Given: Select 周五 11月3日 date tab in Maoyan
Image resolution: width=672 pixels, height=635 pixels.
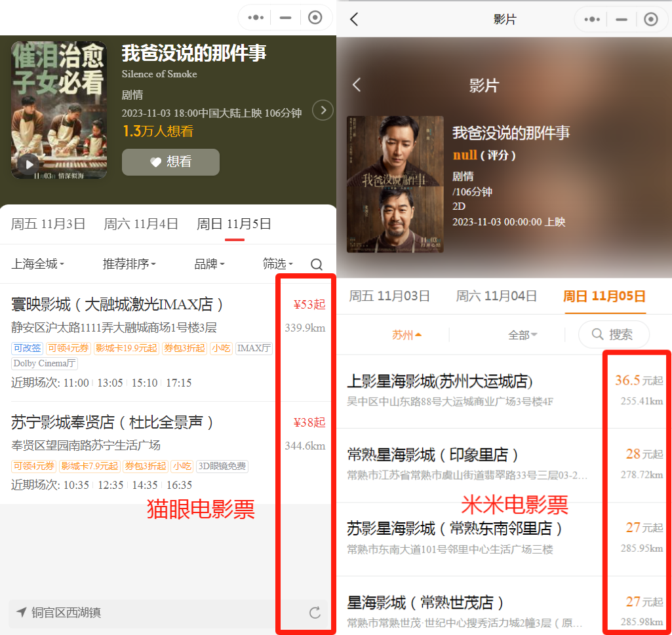Looking at the screenshot, I should [x=48, y=224].
